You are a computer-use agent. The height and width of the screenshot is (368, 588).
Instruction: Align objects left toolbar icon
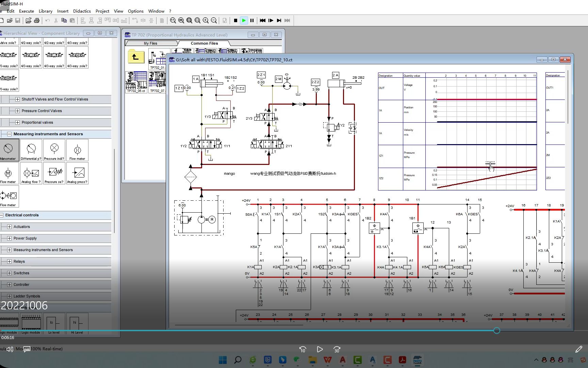(x=83, y=20)
